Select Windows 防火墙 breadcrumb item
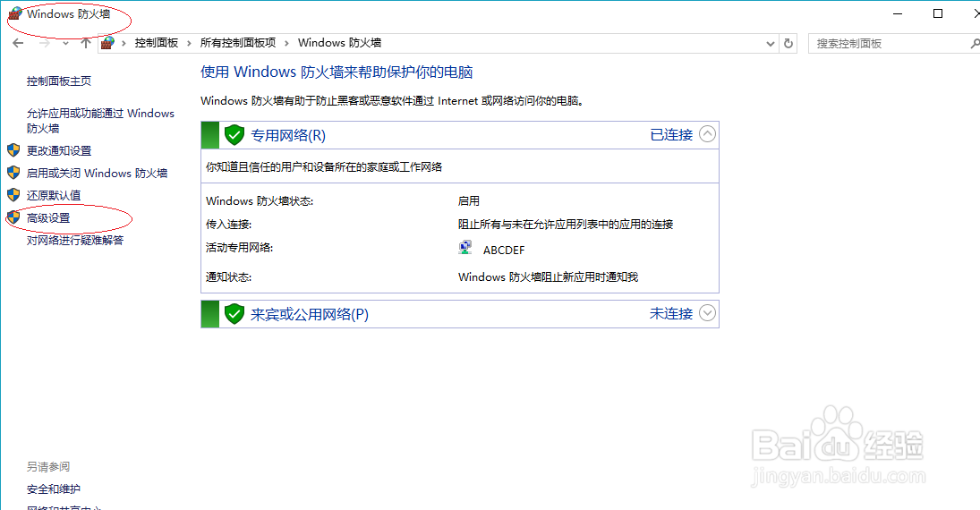This screenshot has height=510, width=980. click(x=339, y=43)
